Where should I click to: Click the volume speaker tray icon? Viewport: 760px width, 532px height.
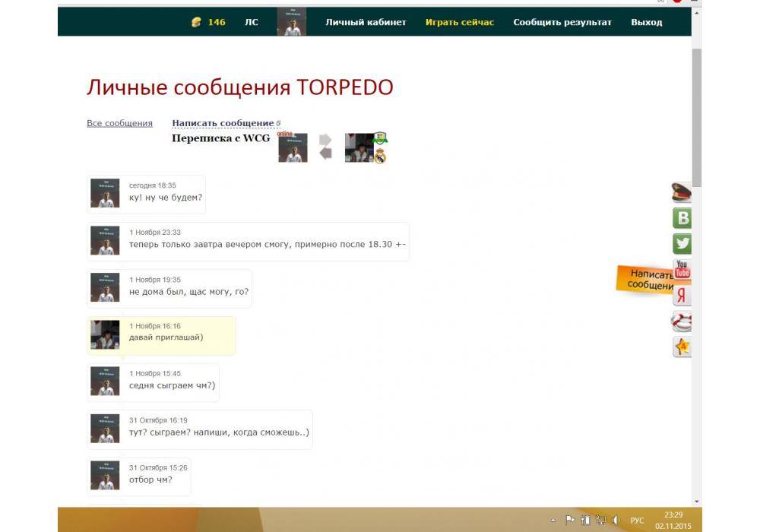pyautogui.click(x=616, y=521)
